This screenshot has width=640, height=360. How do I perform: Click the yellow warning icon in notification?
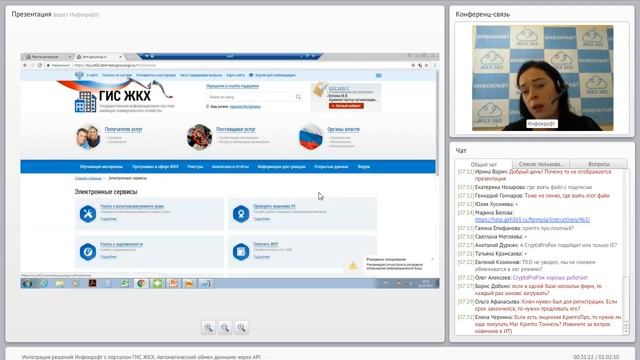[353, 266]
